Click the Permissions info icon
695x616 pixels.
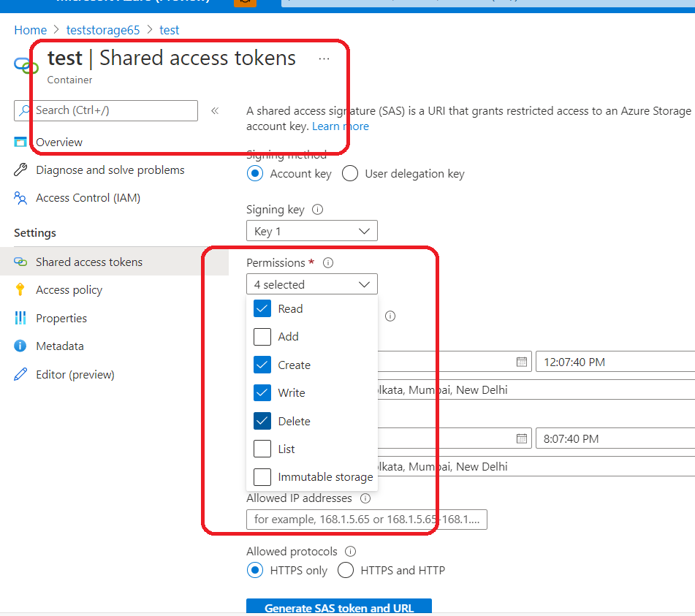(328, 263)
